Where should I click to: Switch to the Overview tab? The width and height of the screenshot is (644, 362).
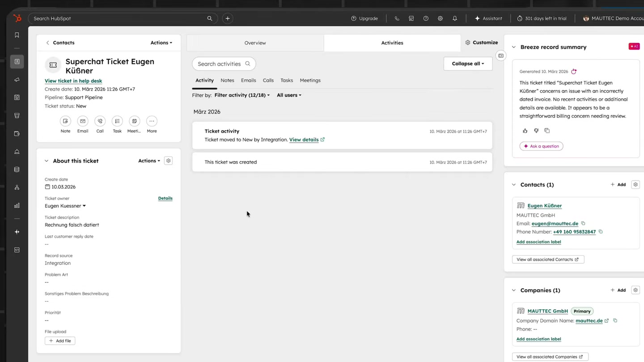[x=255, y=42]
